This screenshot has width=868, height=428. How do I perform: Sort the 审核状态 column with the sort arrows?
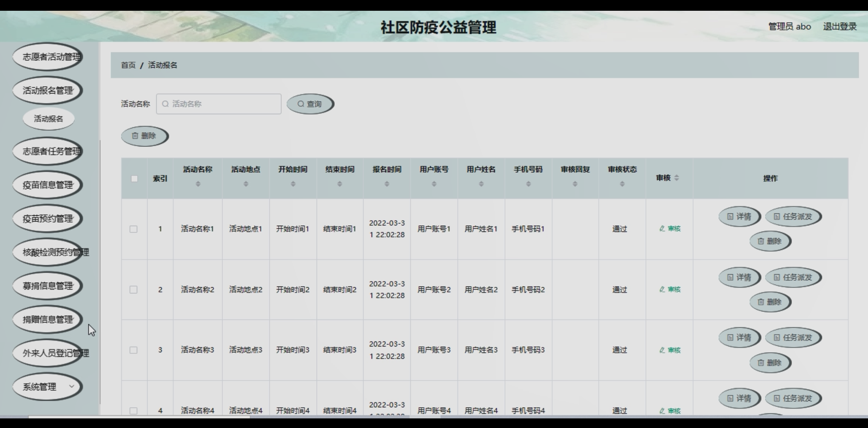coord(622,184)
